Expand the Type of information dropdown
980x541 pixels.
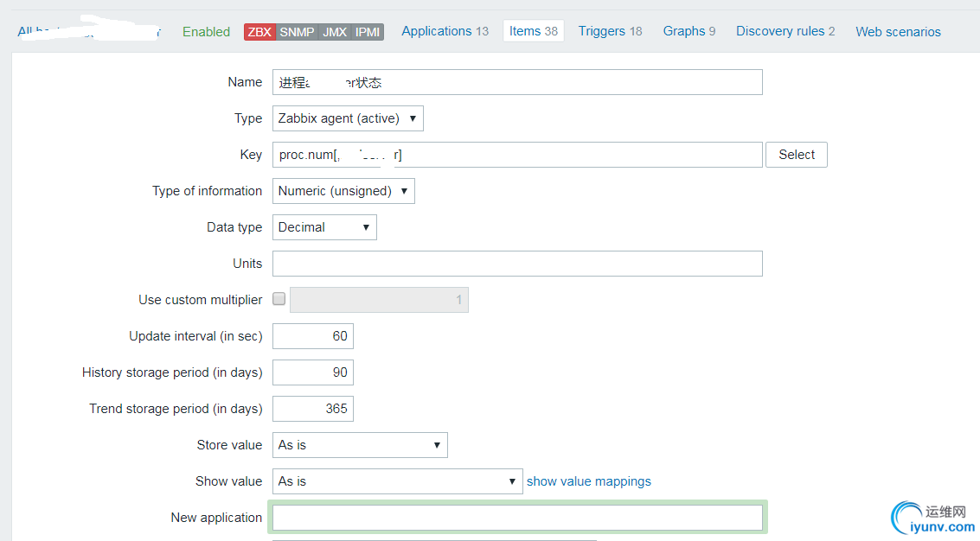343,191
